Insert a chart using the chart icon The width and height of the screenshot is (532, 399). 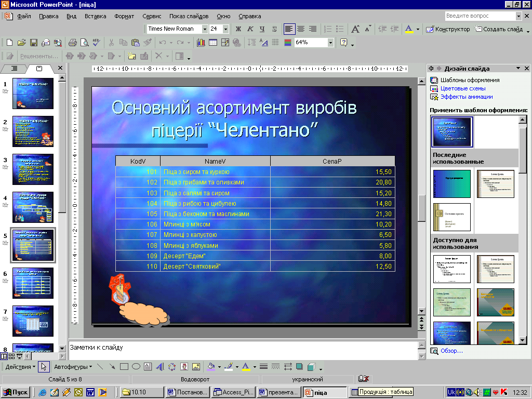tap(201, 43)
